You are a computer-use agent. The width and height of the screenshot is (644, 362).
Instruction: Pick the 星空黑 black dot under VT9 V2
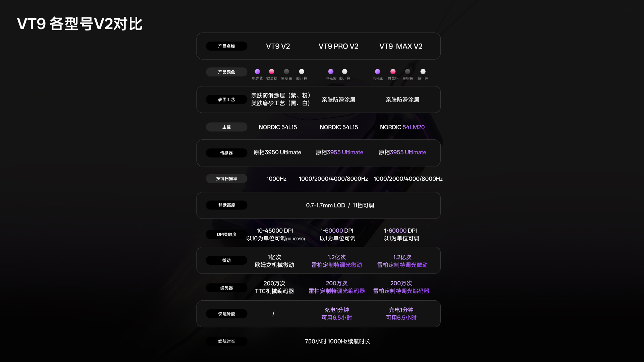click(x=286, y=71)
